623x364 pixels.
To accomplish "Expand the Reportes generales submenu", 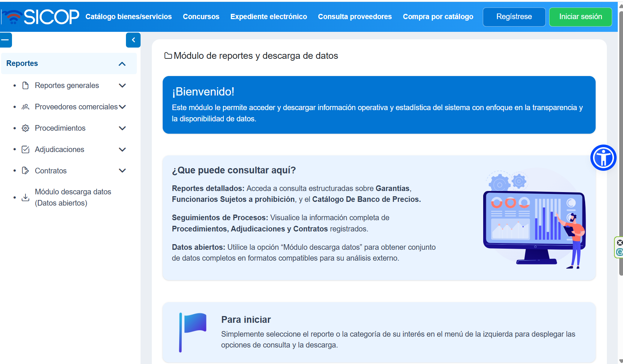I will (x=122, y=85).
